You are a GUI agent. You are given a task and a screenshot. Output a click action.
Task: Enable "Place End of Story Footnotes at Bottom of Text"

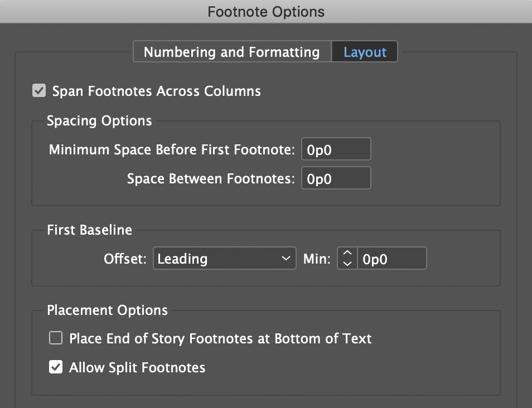pyautogui.click(x=55, y=338)
